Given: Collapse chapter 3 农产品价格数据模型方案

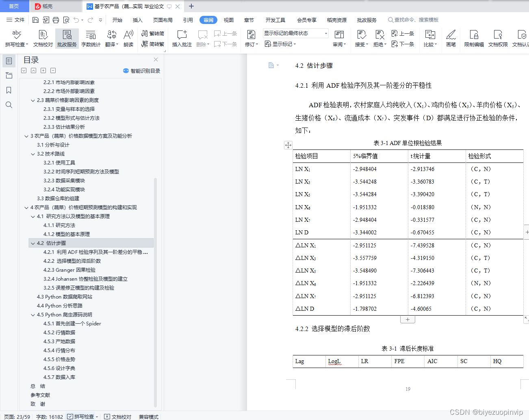Looking at the screenshot, I should [x=26, y=136].
